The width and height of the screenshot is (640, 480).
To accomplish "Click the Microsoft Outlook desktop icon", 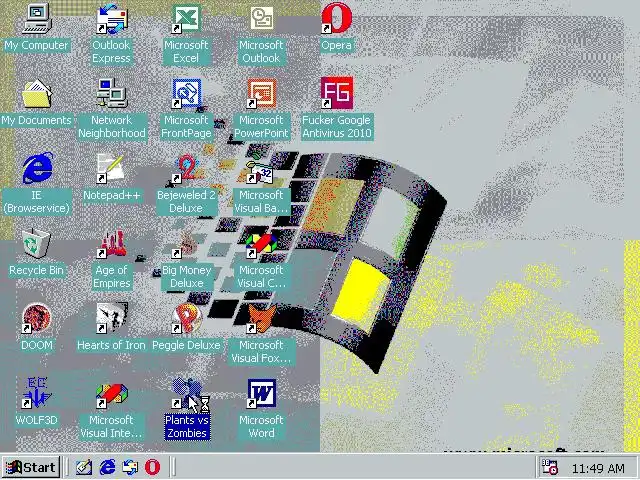I will coord(261,18).
